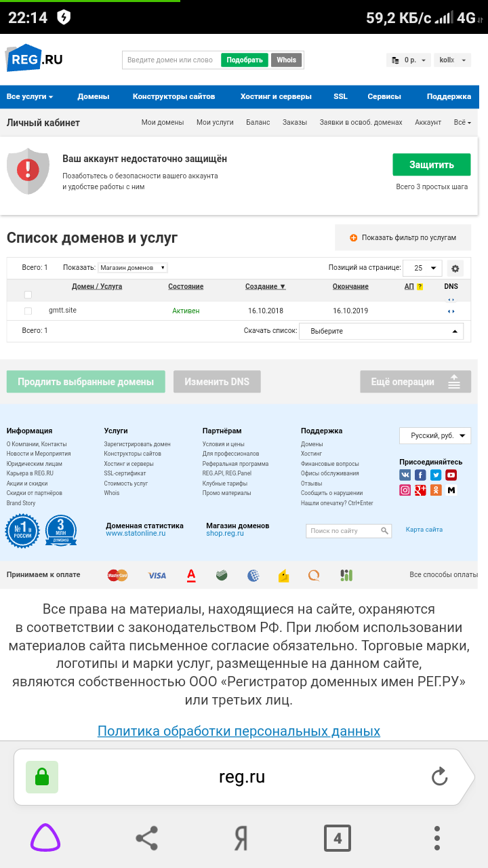
Task: Open browser tabs counter showing 4
Action: coord(338,839)
